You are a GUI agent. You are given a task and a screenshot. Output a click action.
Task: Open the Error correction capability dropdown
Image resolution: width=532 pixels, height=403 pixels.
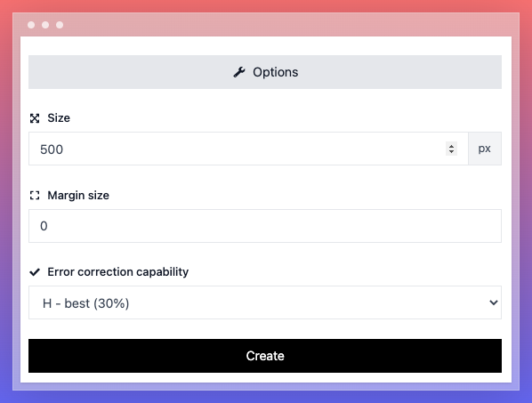coord(265,302)
